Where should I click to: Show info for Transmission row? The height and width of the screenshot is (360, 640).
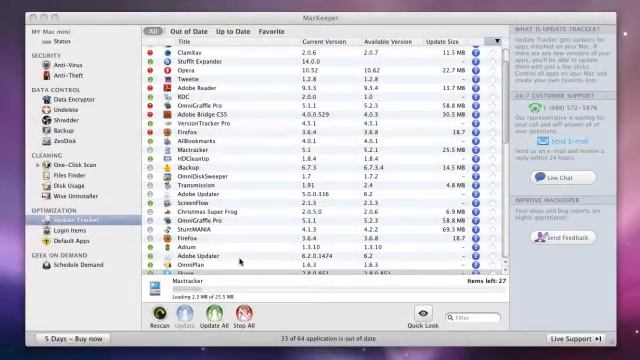pyautogui.click(x=476, y=185)
